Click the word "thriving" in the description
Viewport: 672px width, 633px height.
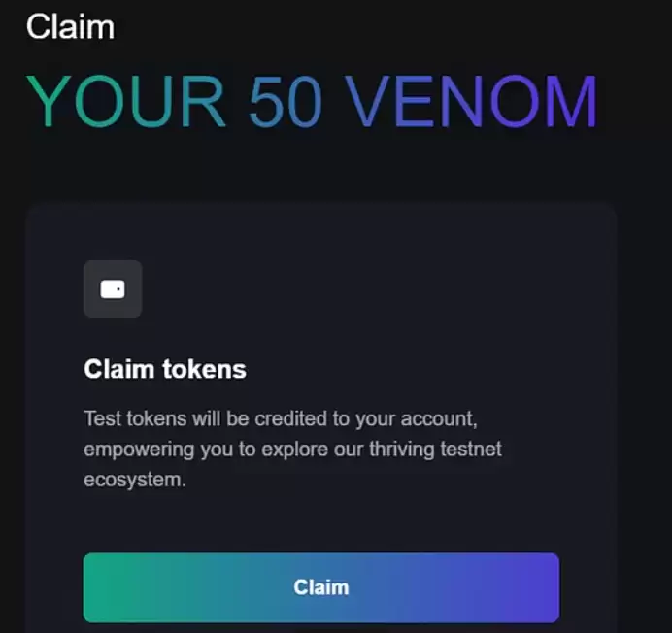click(x=402, y=450)
